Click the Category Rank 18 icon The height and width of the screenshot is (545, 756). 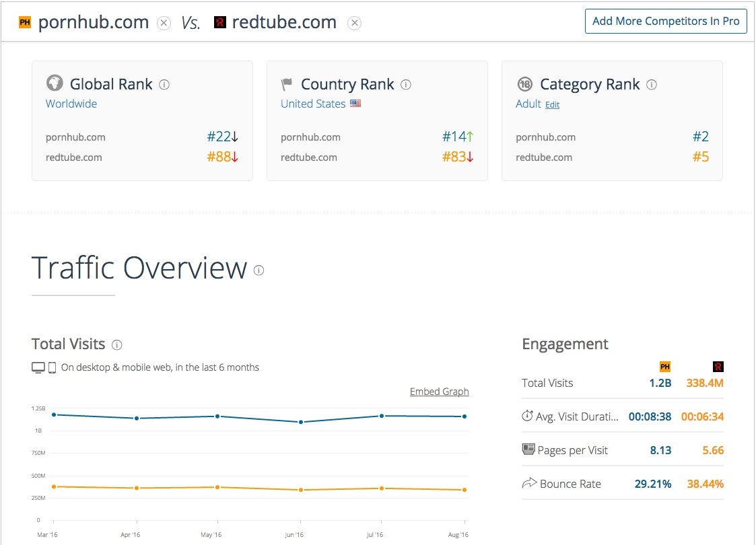(x=524, y=84)
